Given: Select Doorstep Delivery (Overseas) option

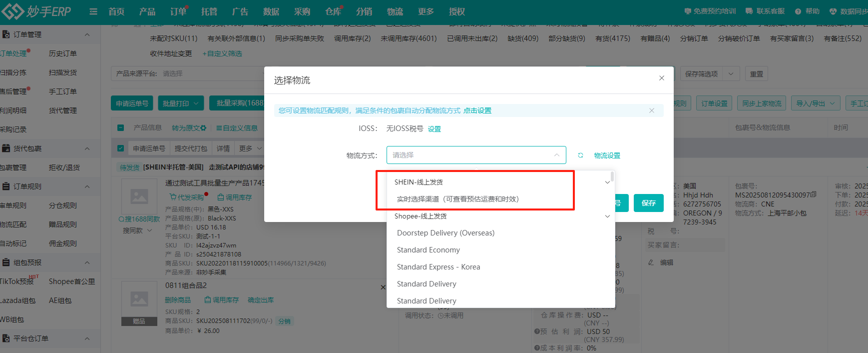Looking at the screenshot, I should coord(500,233).
